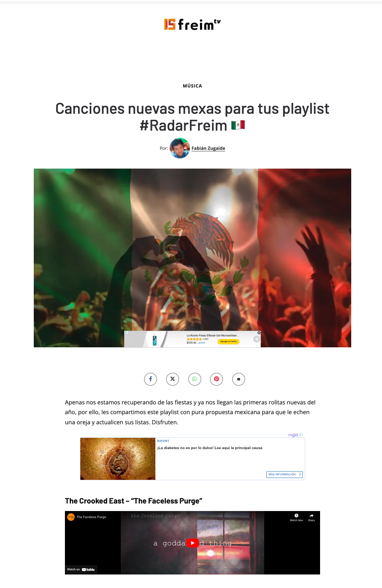Add video to Watch later
This screenshot has width=382, height=588.
point(296,517)
